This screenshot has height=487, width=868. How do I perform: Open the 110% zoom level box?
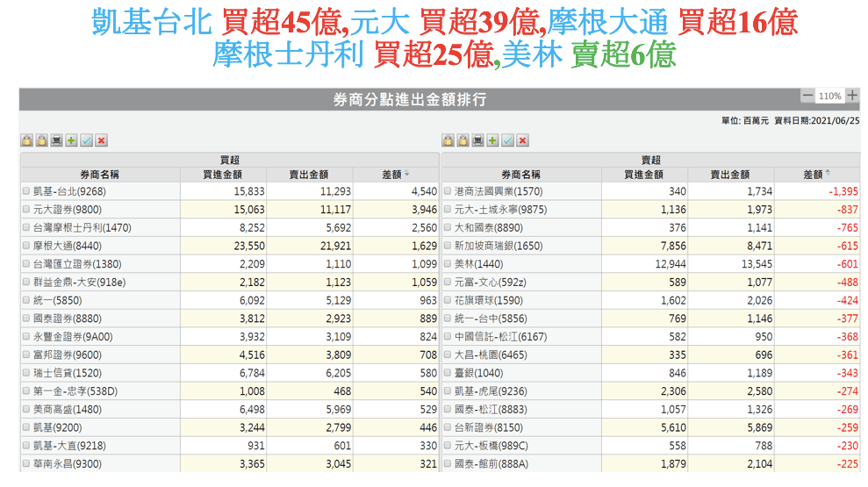point(829,96)
